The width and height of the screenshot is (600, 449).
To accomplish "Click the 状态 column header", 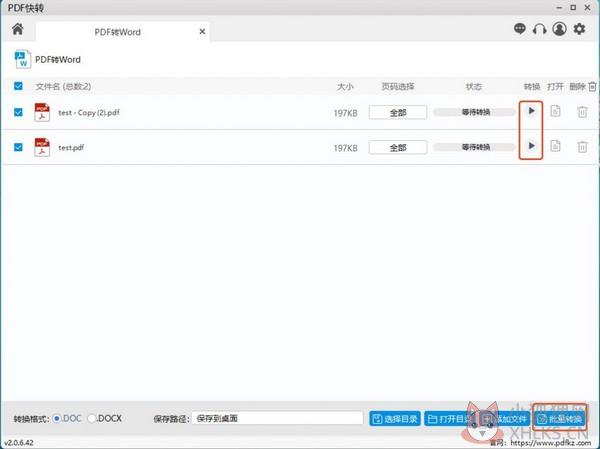I will 474,87.
